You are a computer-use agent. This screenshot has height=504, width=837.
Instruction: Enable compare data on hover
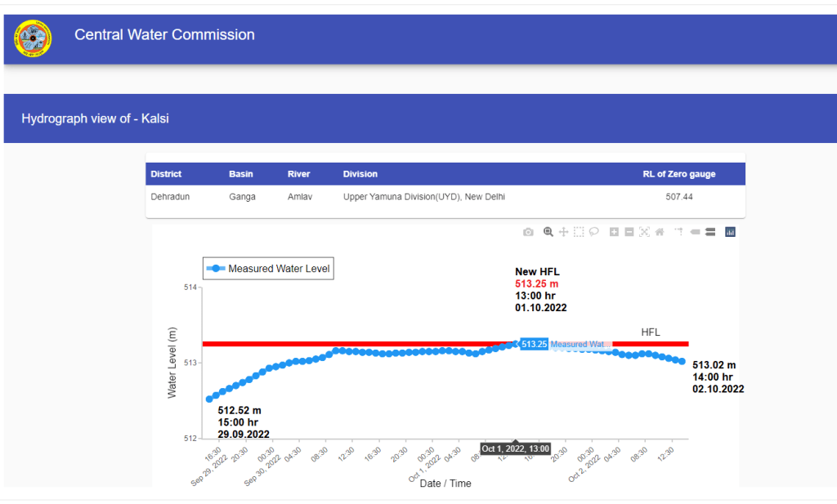[710, 232]
